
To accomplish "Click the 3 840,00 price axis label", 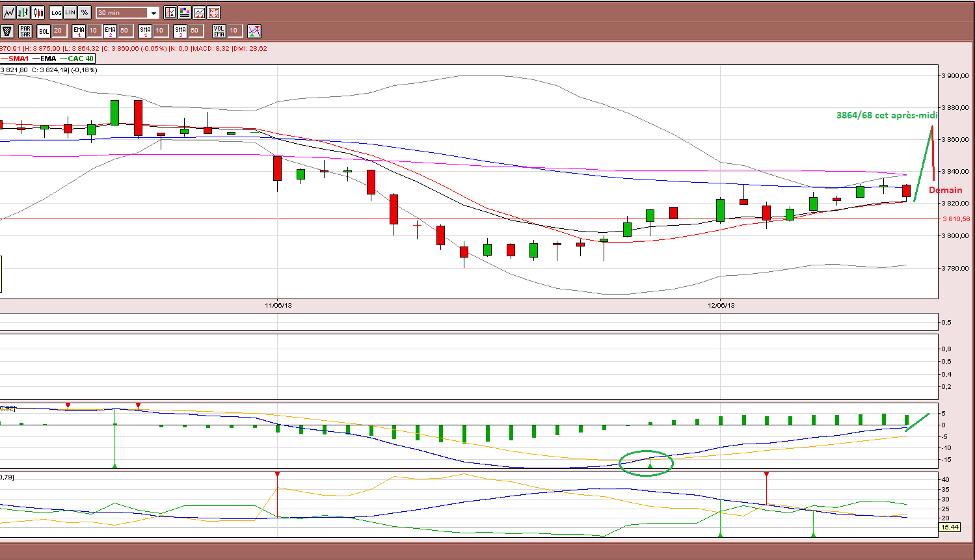I will tap(955, 171).
